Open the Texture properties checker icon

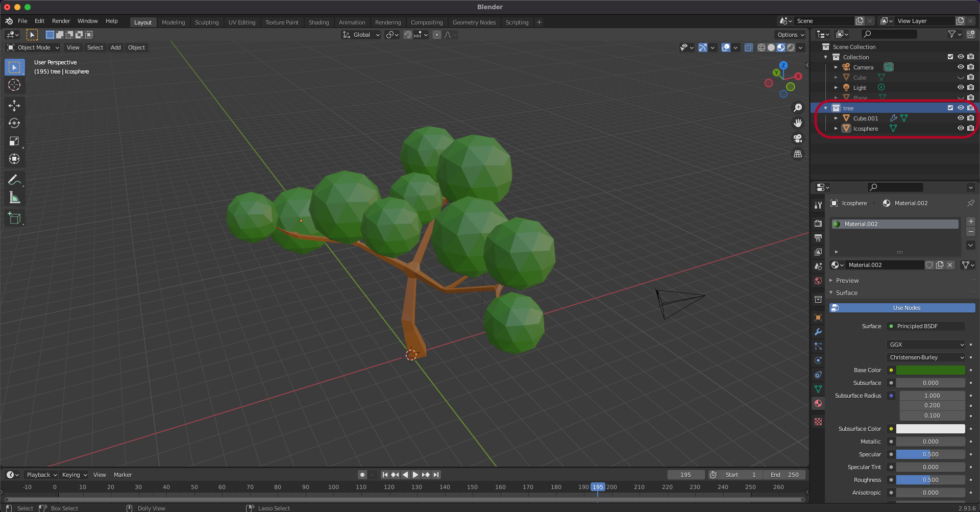tap(818, 422)
